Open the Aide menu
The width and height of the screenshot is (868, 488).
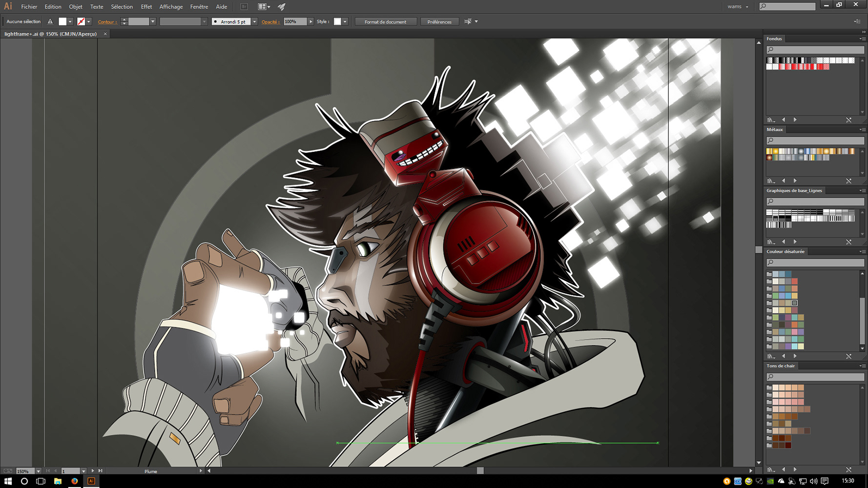tap(221, 6)
